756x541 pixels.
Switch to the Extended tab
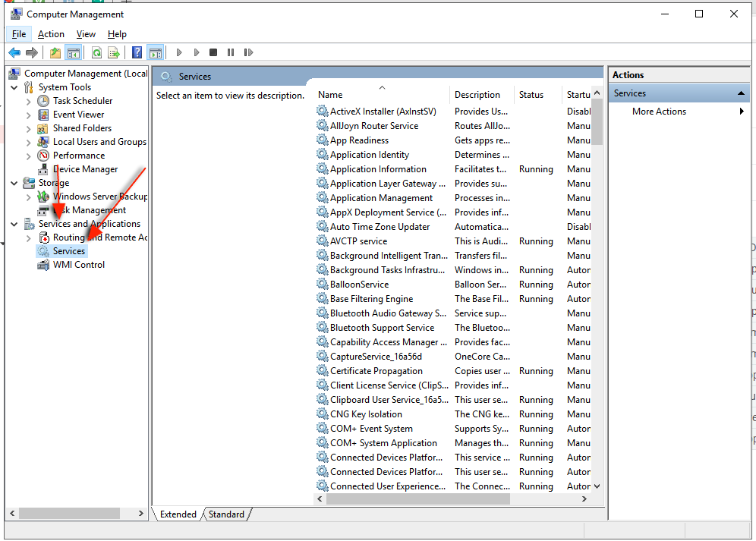(x=178, y=514)
